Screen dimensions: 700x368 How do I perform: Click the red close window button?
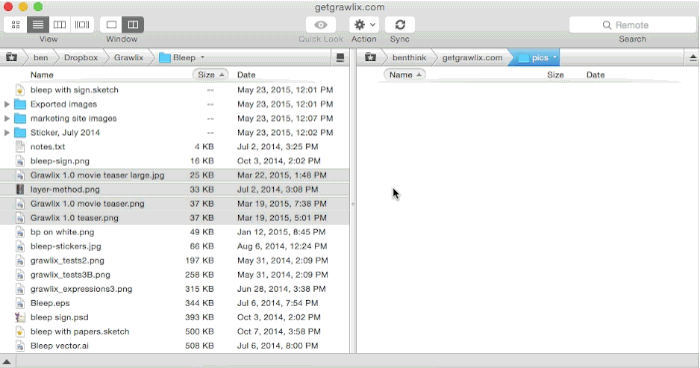coord(8,7)
